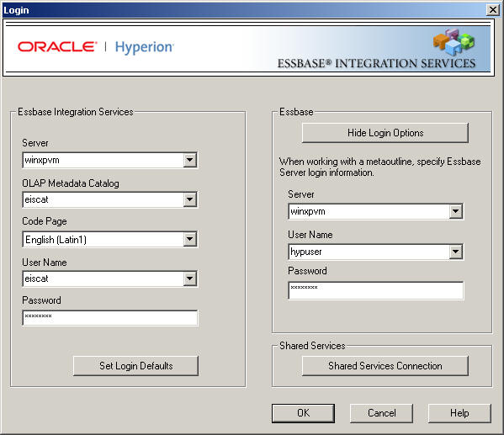Click Set Login Defaults button

(135, 365)
